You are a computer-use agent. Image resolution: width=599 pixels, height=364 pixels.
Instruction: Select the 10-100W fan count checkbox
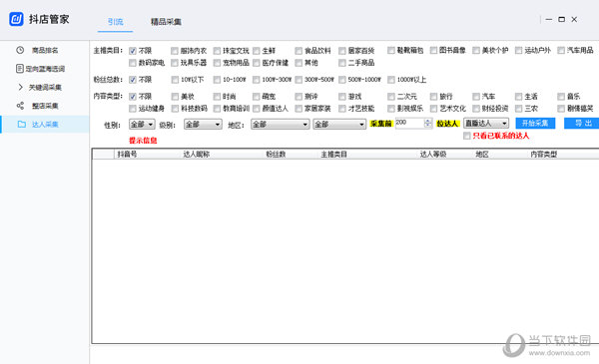click(217, 80)
